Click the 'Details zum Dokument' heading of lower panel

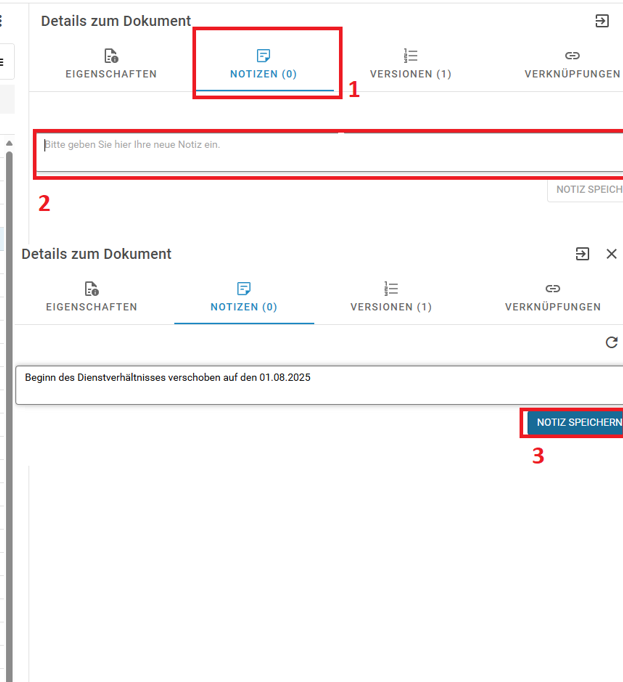coord(96,254)
